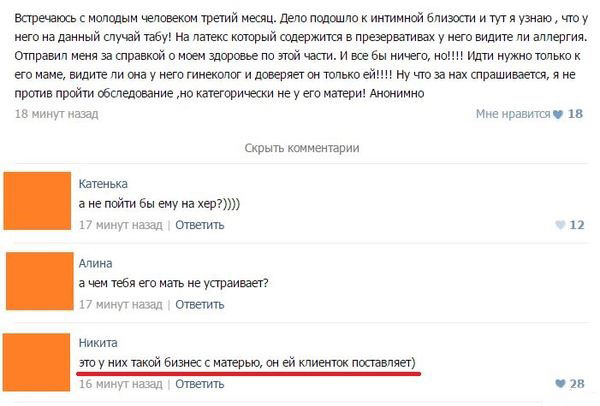Click '16 минут назад' on Никита's comment

(x=120, y=383)
